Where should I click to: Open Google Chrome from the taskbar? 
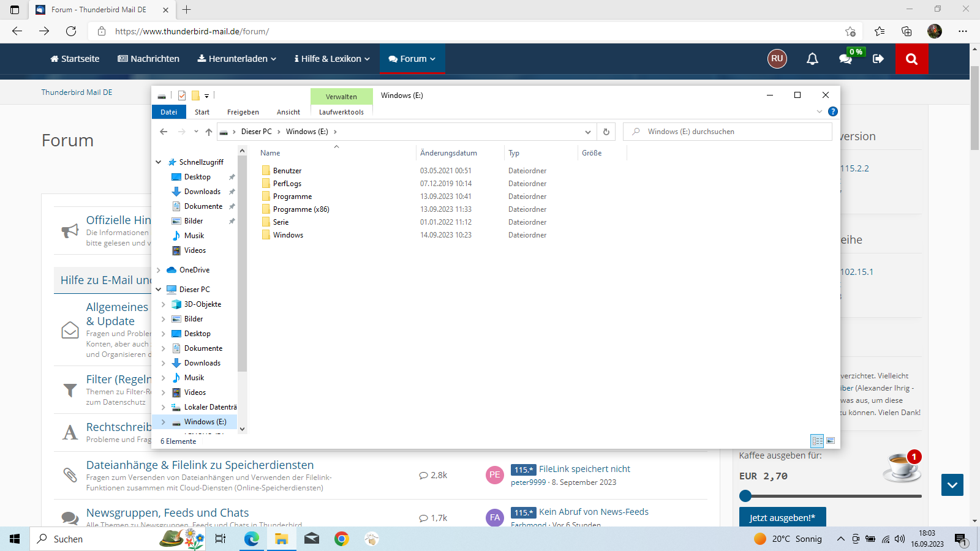pyautogui.click(x=341, y=539)
